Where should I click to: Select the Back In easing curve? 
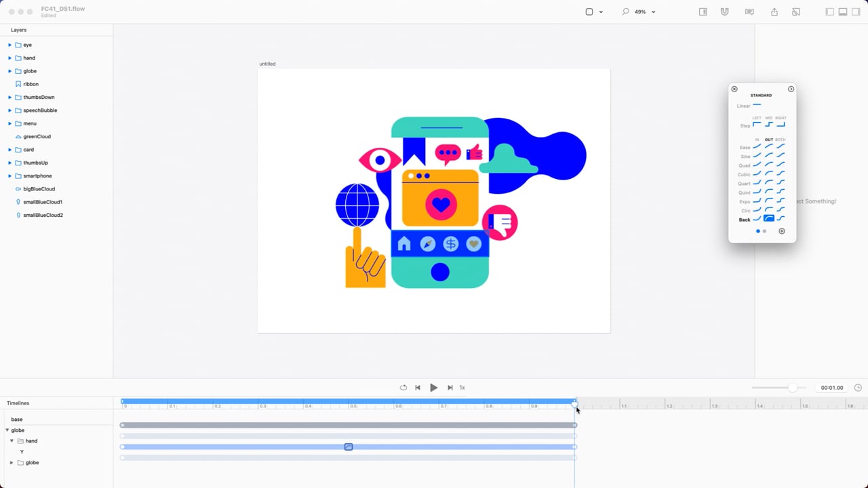(757, 218)
